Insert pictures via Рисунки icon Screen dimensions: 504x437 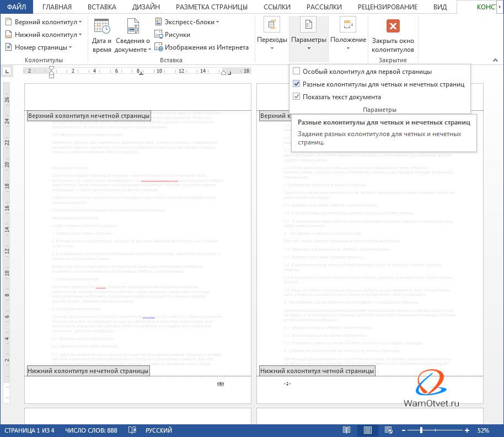coord(159,35)
